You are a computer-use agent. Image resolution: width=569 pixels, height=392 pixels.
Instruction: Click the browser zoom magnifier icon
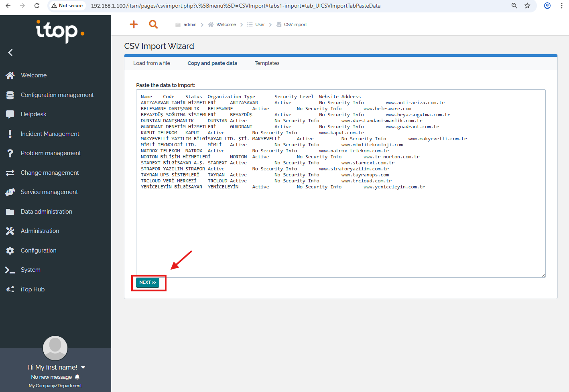click(514, 6)
